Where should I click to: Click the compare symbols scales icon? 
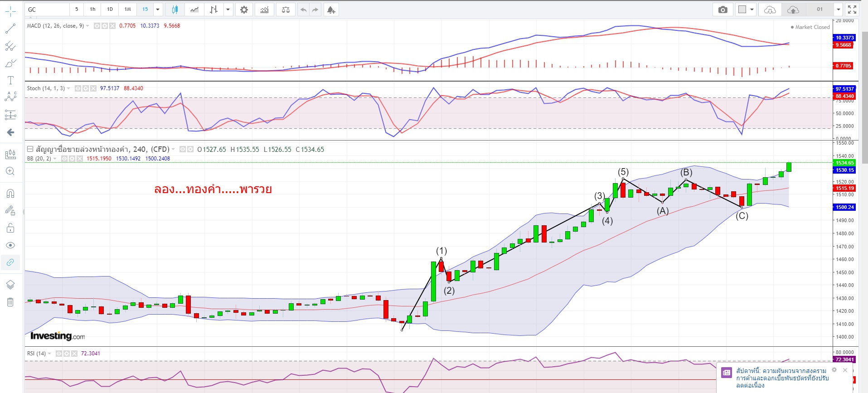(x=286, y=10)
